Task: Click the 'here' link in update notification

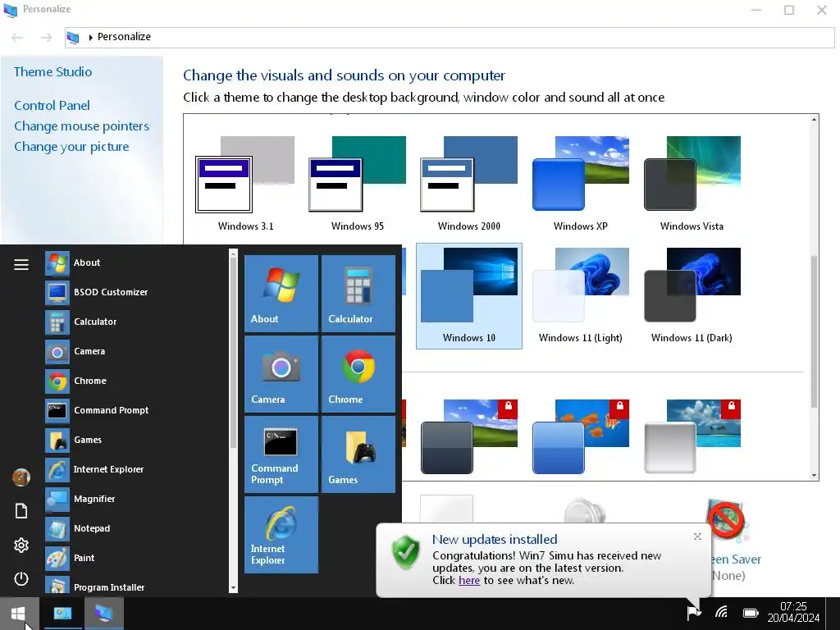Action: 469,581
